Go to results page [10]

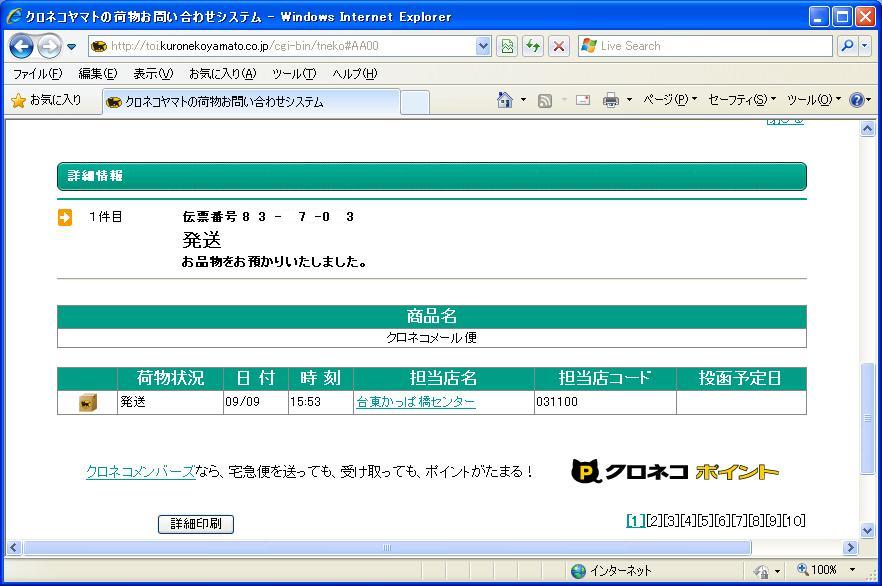click(x=794, y=521)
